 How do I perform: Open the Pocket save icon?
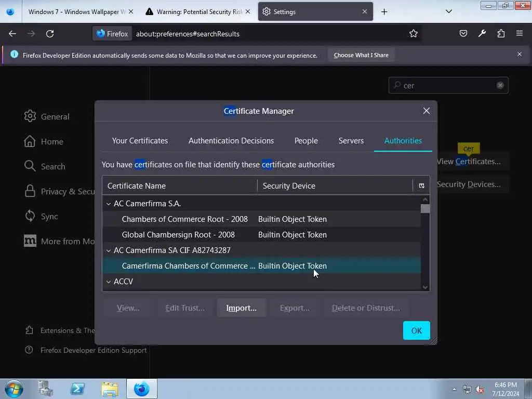[x=463, y=33]
